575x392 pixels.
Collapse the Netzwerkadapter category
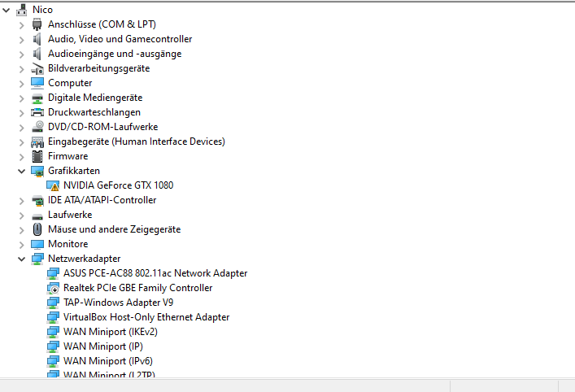point(22,259)
